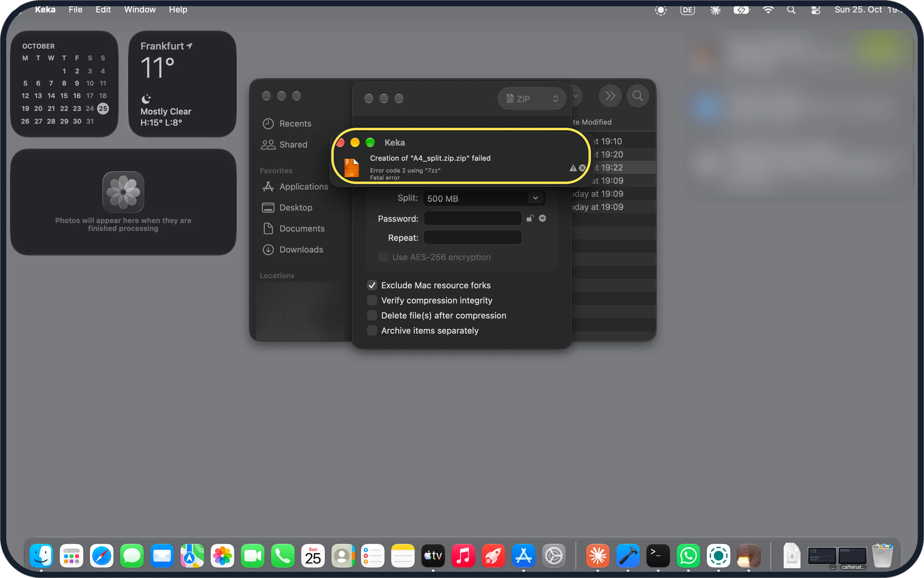Open the Downloads stack in the Dock

click(792, 555)
